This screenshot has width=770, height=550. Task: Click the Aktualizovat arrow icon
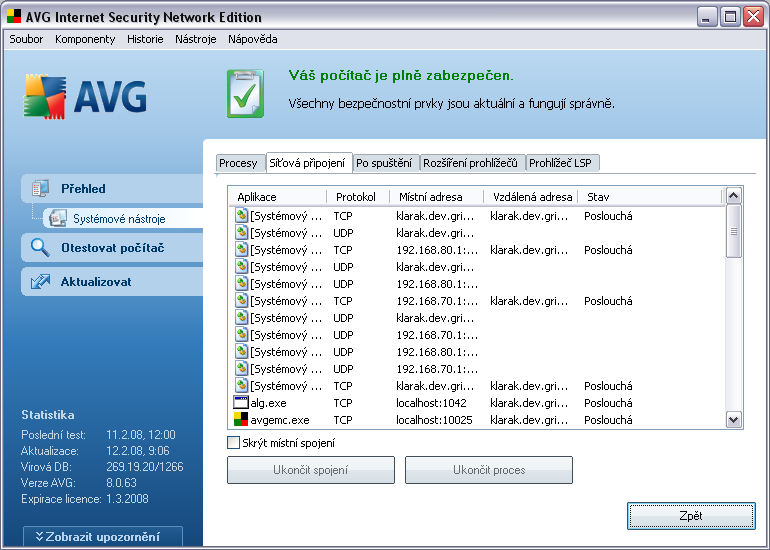click(40, 282)
